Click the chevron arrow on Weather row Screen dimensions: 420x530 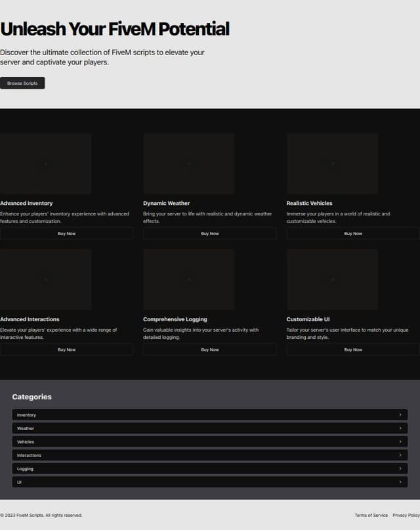pos(400,428)
